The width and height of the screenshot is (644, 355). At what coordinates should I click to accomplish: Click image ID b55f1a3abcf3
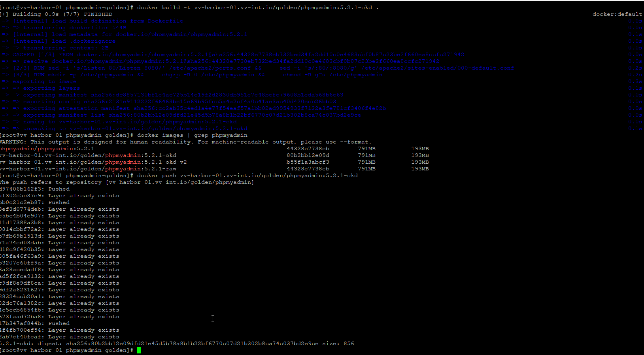coord(308,162)
